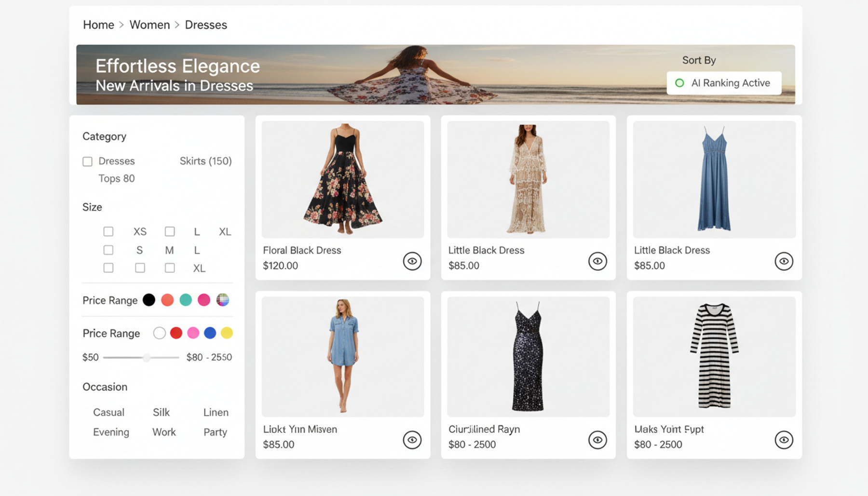This screenshot has height=496, width=868.
Task: Check the Dresses category checkbox
Action: coord(87,161)
